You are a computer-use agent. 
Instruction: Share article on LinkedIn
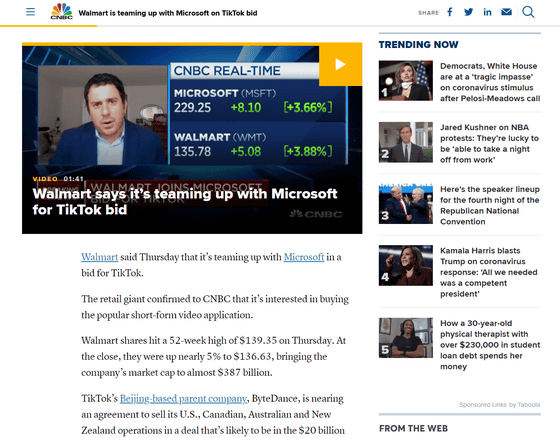[x=488, y=12]
